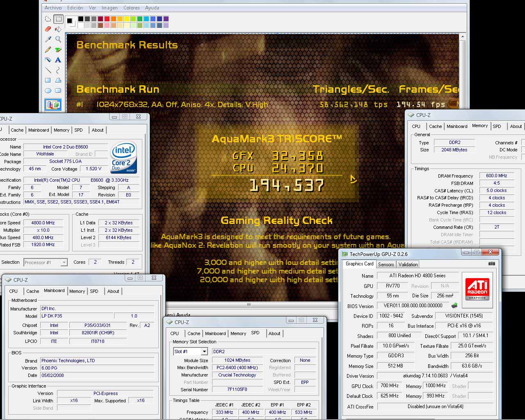Click the Driver Version atiumdag field

tap(436, 376)
